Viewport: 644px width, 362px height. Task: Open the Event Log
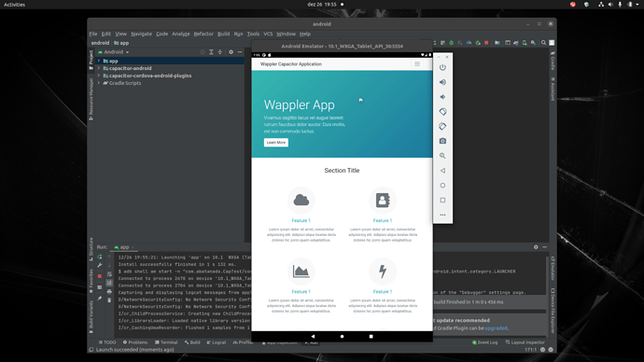tap(484, 342)
